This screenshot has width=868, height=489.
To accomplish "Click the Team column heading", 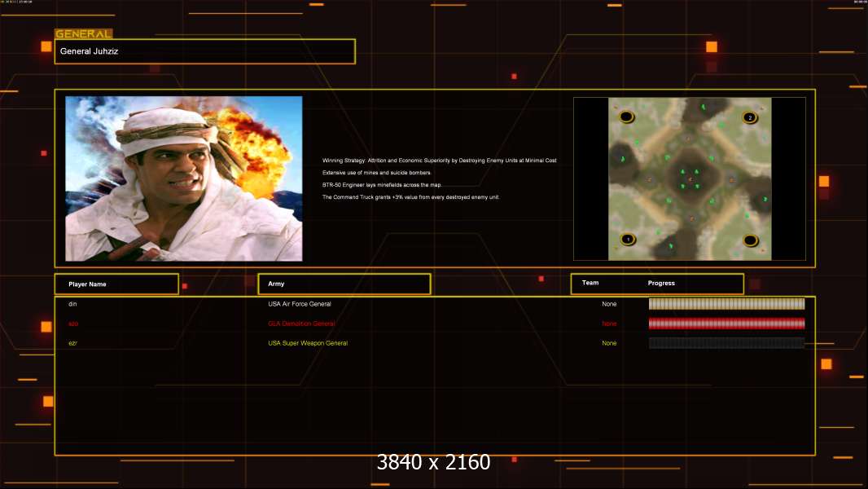I will tap(590, 283).
